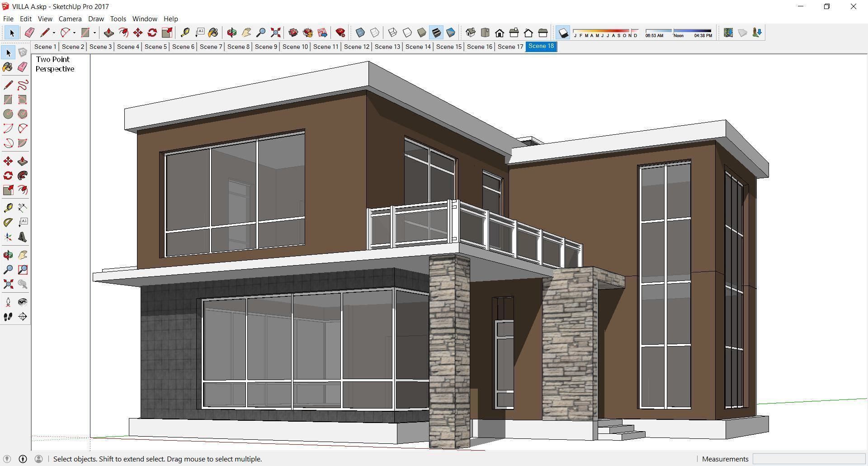
Task: Click the Add Location icon
Action: click(x=728, y=33)
